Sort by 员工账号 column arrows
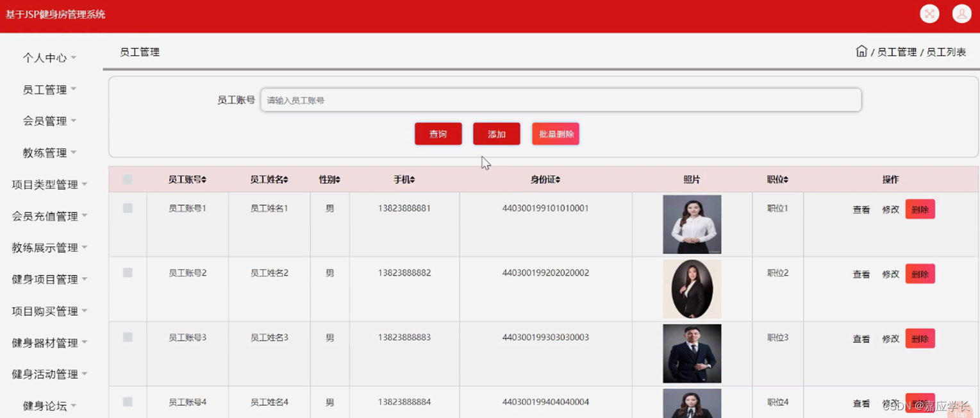The height and width of the screenshot is (418, 980). coord(204,180)
